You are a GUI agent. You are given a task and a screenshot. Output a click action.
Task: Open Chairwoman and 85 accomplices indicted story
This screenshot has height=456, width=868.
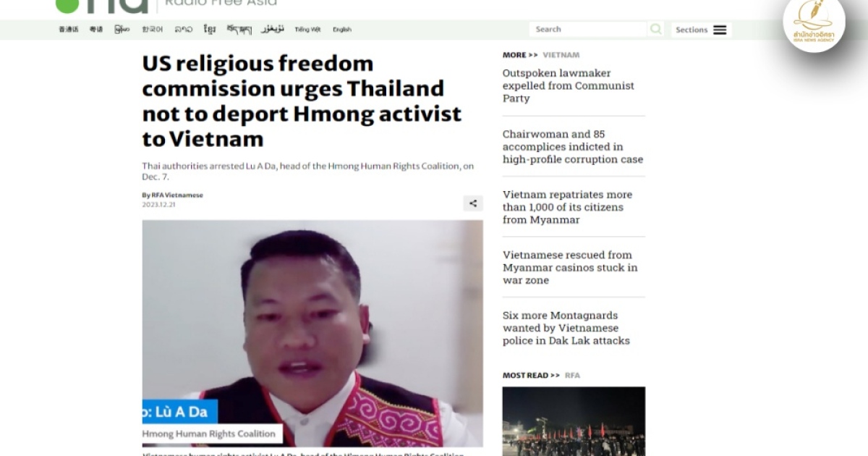[x=573, y=146]
